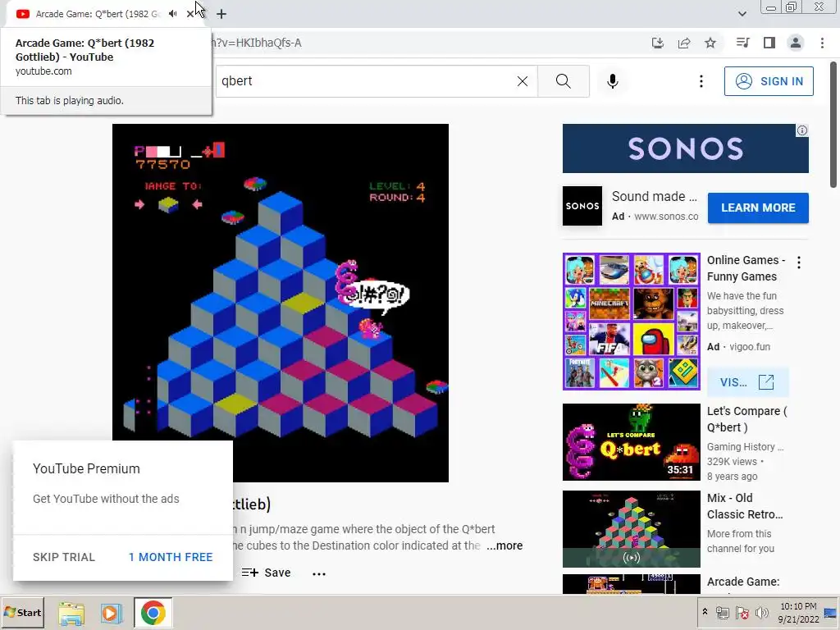Expand the description with ...more
This screenshot has height=630, width=840.
(504, 546)
